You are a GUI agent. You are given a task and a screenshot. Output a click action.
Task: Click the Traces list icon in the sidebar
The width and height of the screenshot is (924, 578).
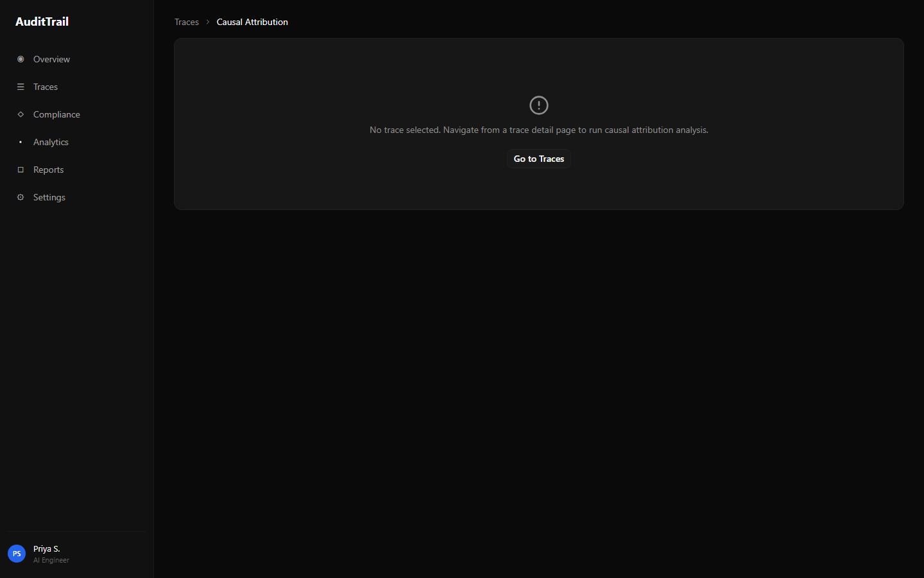(21, 87)
